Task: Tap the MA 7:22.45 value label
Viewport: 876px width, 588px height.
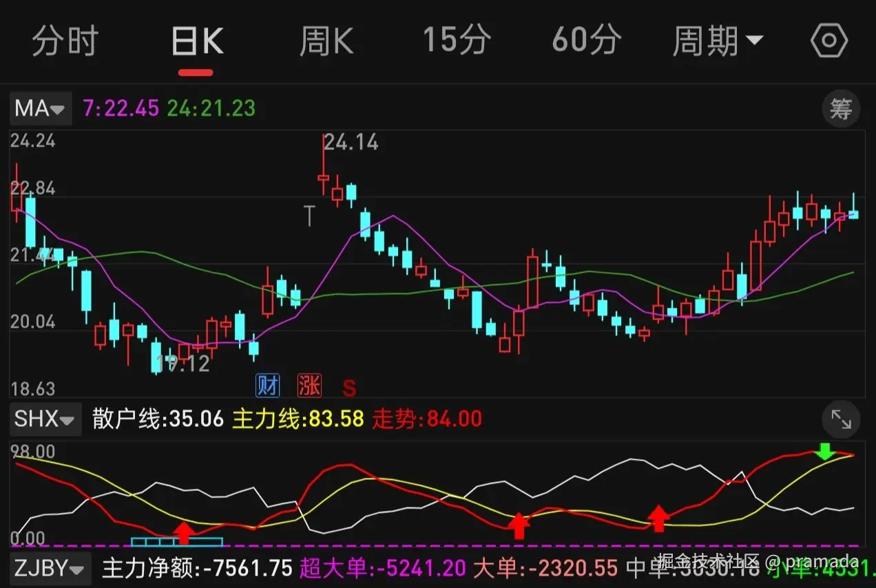Action: [121, 108]
